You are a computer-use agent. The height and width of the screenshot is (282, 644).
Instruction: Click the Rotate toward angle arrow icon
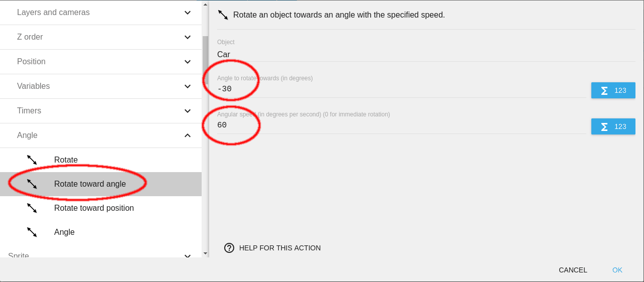tap(32, 184)
